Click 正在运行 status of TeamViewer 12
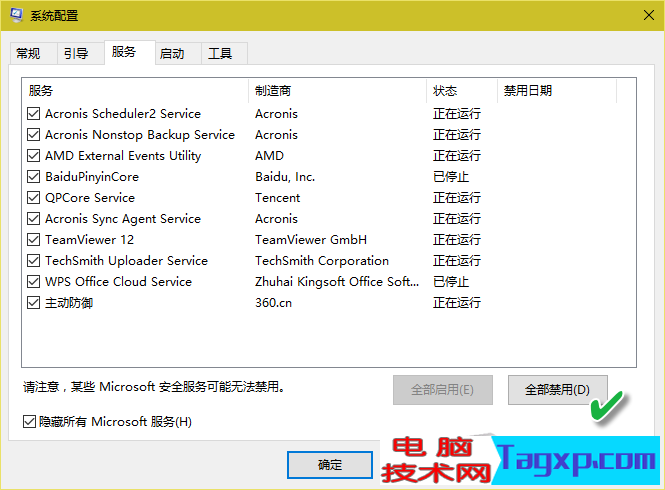The height and width of the screenshot is (490, 665). click(457, 240)
